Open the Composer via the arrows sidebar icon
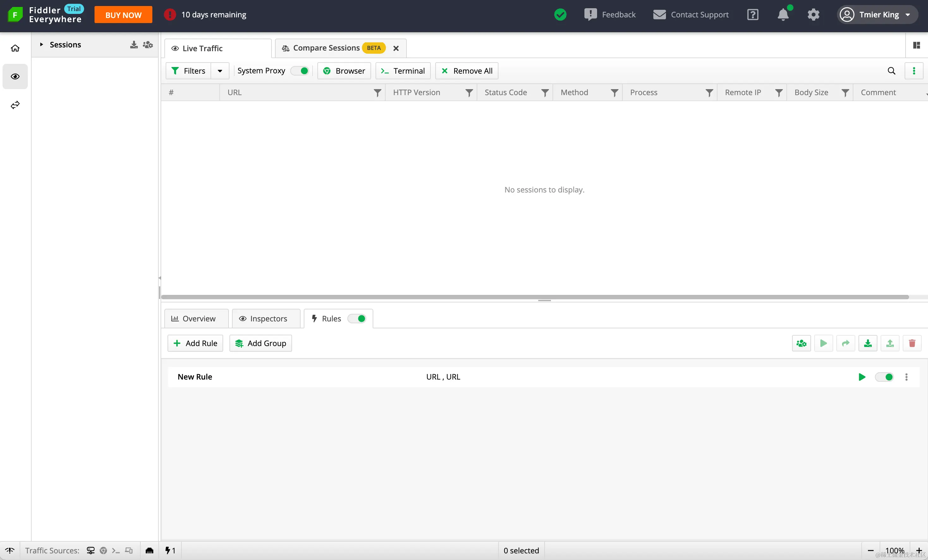 [15, 105]
